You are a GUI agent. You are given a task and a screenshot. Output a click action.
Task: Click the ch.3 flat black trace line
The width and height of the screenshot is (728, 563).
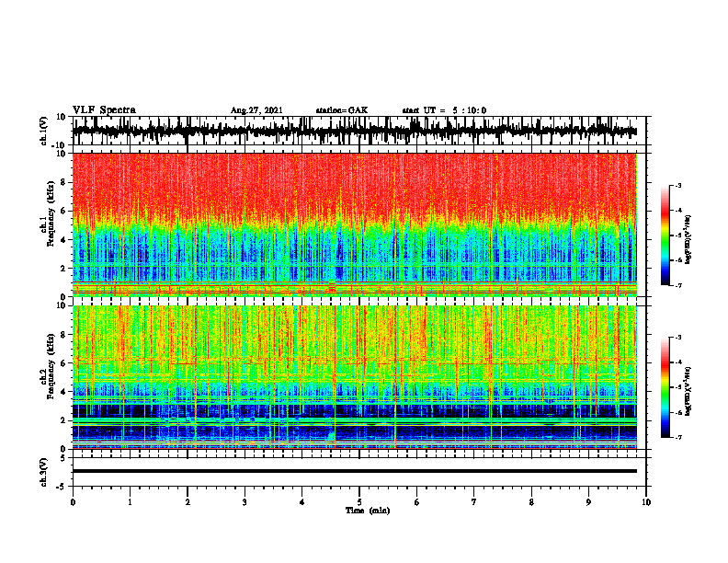click(354, 471)
